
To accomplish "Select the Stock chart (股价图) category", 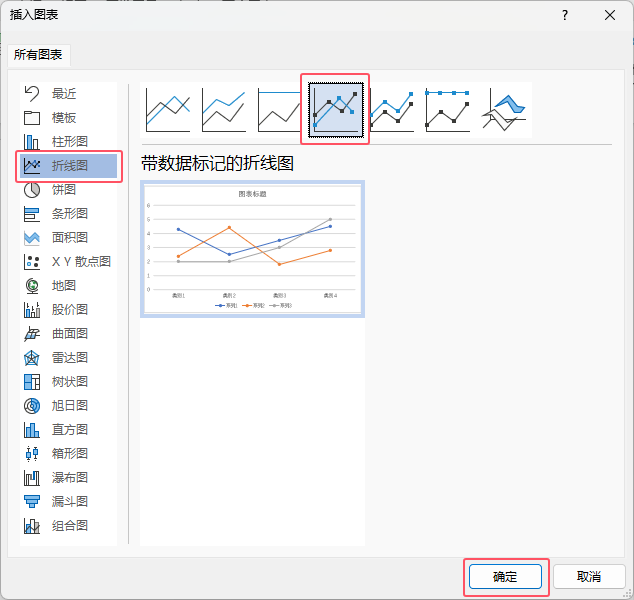I will coord(68,310).
